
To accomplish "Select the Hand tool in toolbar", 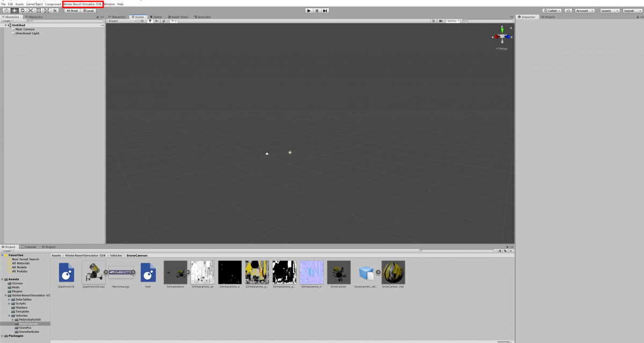I will point(6,11).
